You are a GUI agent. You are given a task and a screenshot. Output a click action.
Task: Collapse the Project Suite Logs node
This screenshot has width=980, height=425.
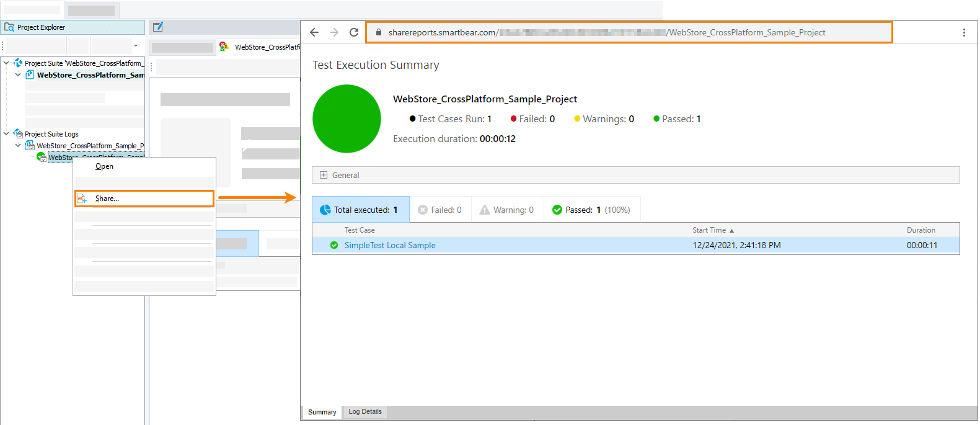pos(6,133)
